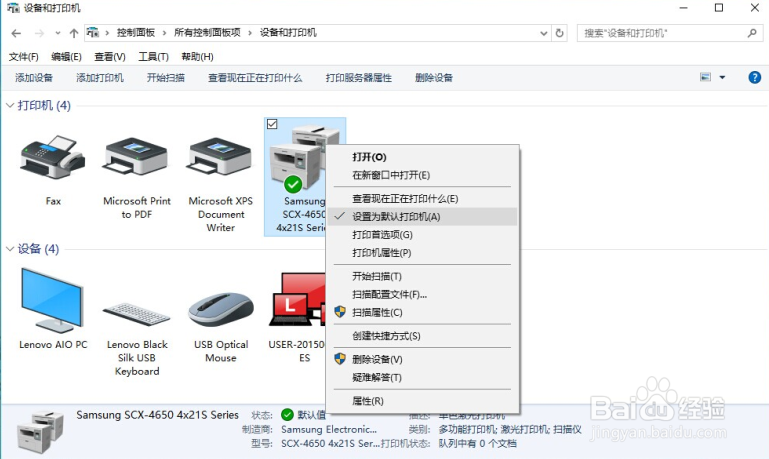Open the 帮助(H) menu
The height and width of the screenshot is (459, 769).
tap(197, 57)
